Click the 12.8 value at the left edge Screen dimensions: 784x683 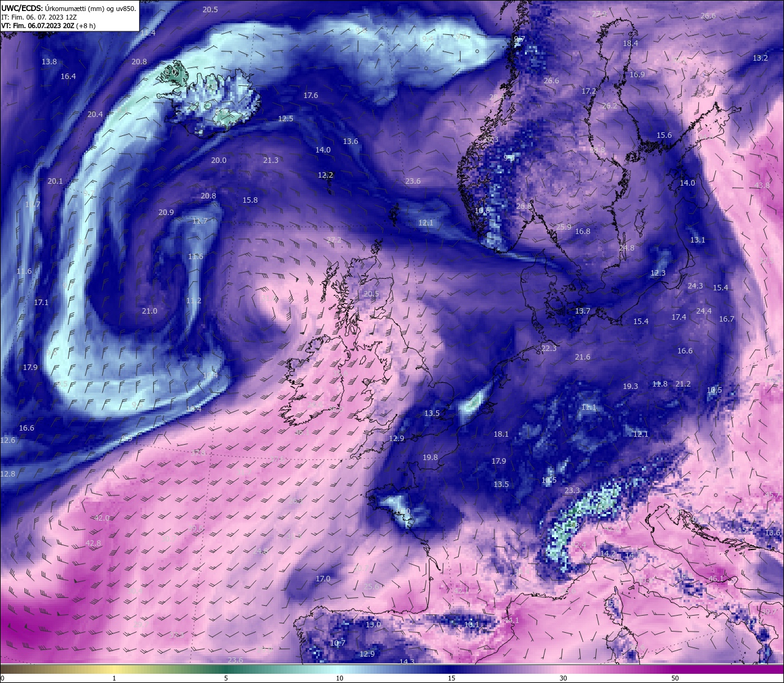(7, 474)
